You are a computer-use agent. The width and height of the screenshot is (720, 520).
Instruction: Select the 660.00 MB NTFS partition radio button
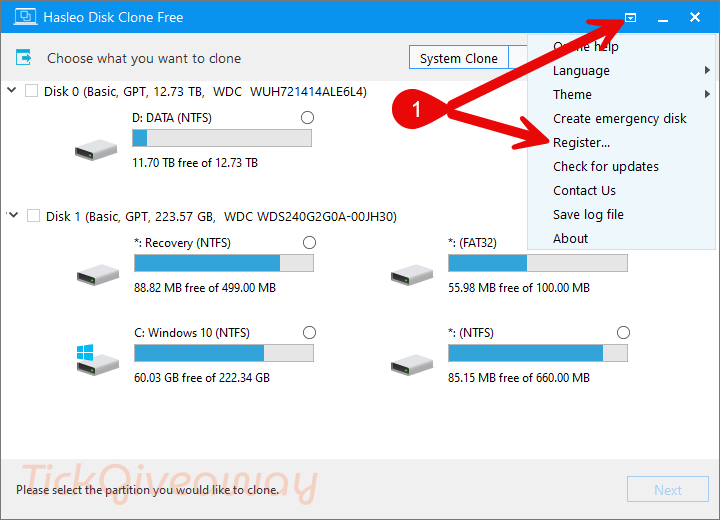623,333
